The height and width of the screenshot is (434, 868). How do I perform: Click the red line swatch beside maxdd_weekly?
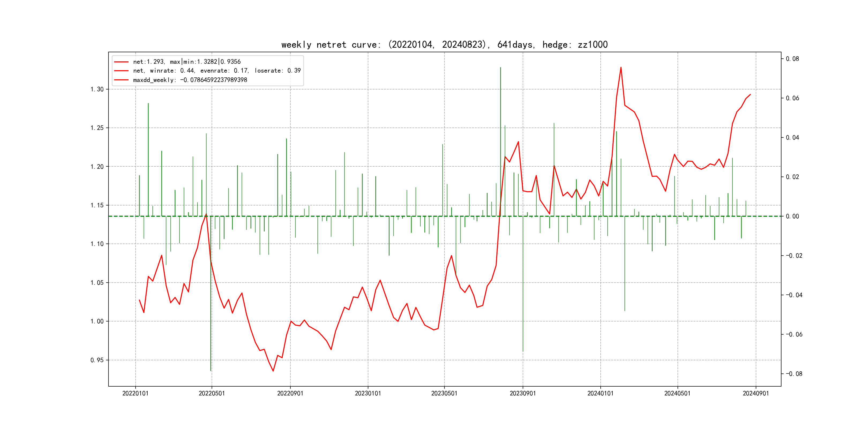(121, 80)
